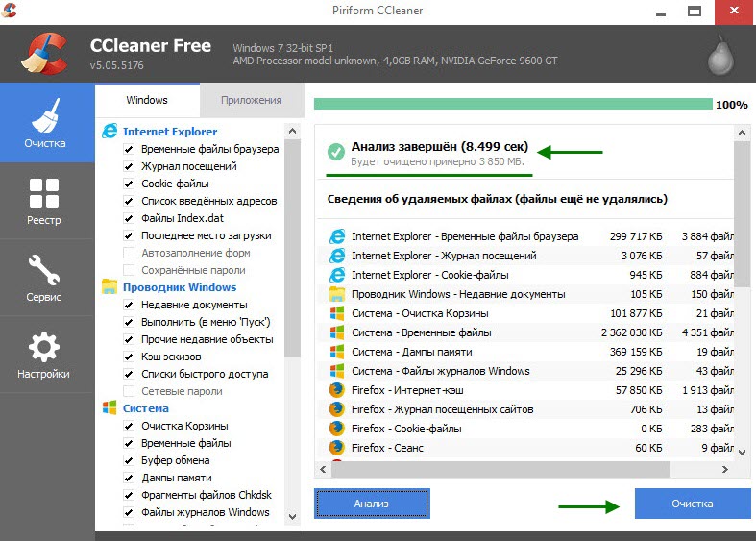Viewport: 756px width, 541px height.
Task: Collapse the Система group header
Action: pyautogui.click(x=146, y=407)
